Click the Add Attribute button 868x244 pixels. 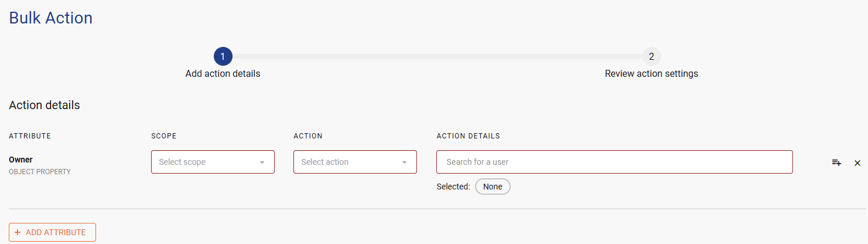pyautogui.click(x=52, y=232)
